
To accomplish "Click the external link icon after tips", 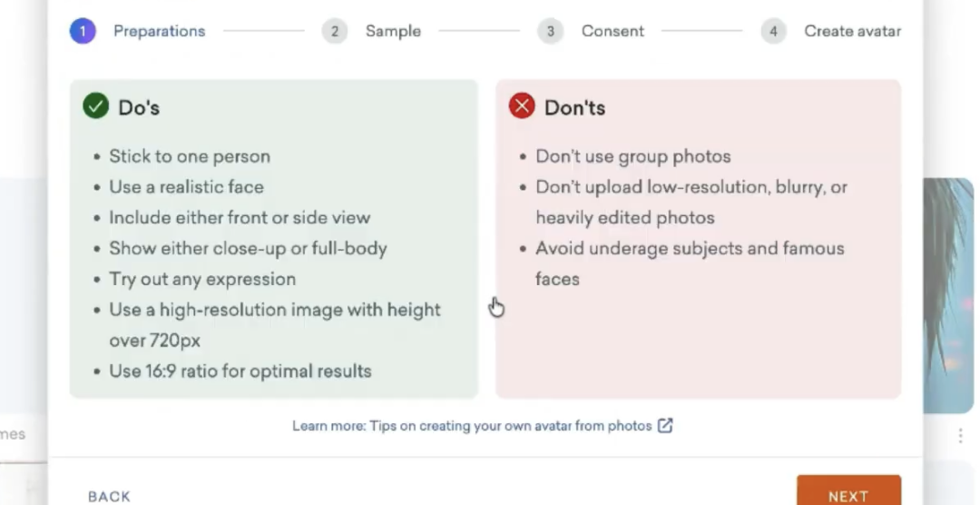I will pos(665,425).
